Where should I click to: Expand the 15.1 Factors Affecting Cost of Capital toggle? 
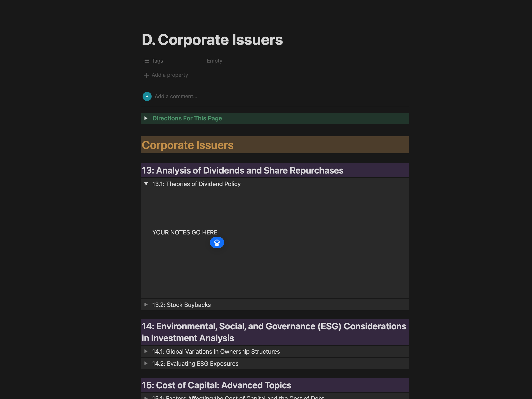146,397
